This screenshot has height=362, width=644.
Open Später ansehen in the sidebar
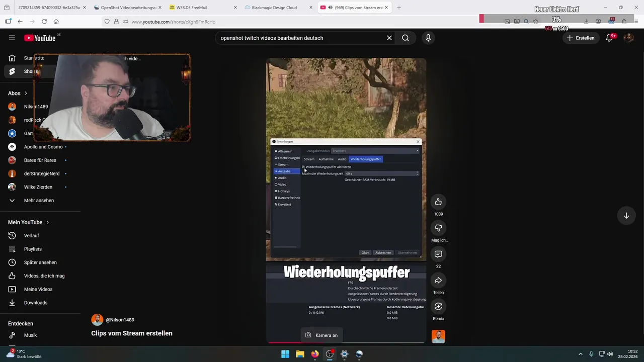[40, 262]
